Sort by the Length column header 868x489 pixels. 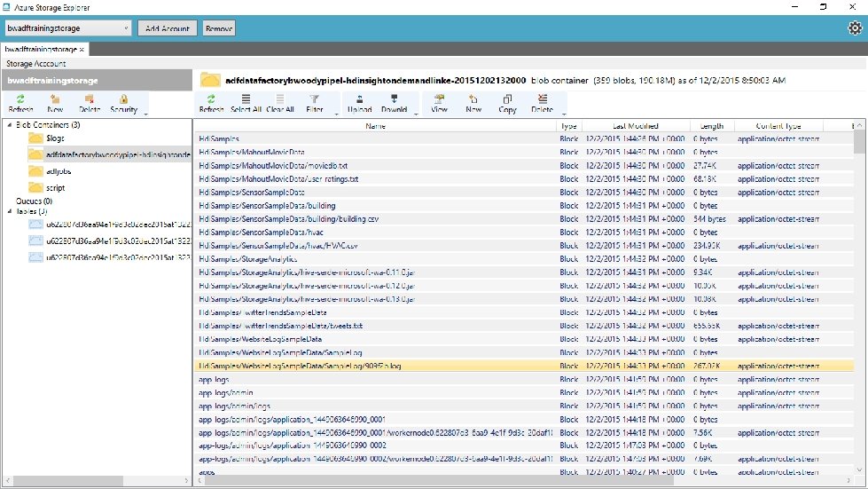712,126
